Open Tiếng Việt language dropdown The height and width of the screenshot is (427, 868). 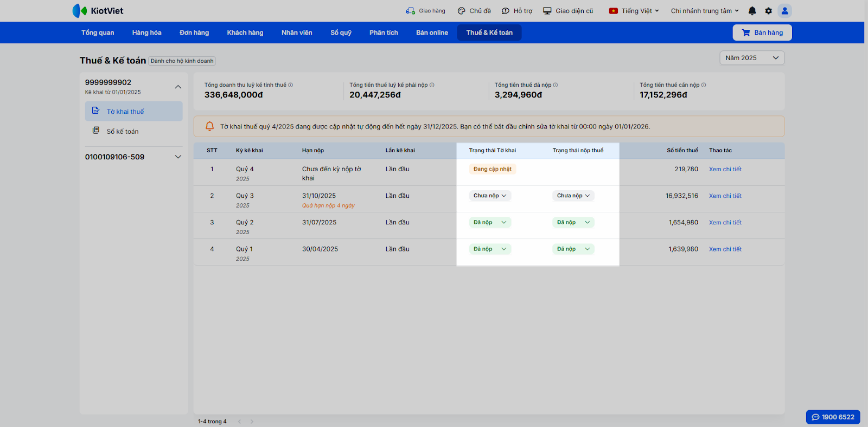[x=634, y=11]
